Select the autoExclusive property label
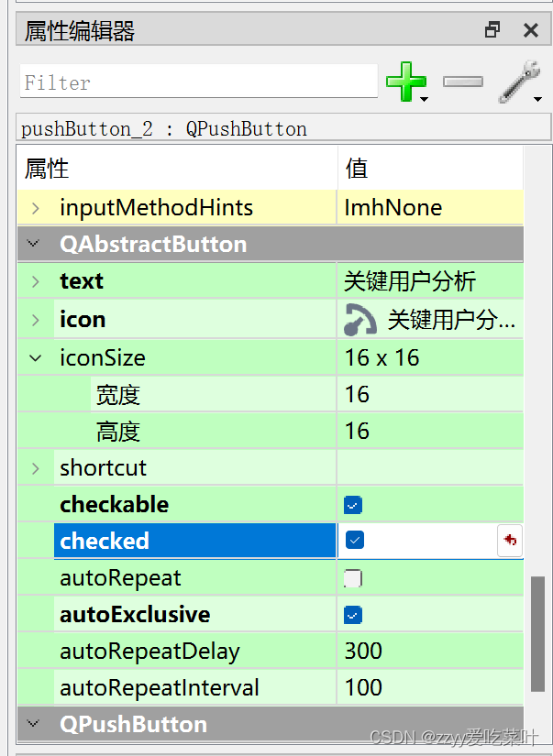This screenshot has height=756, width=553. [135, 615]
